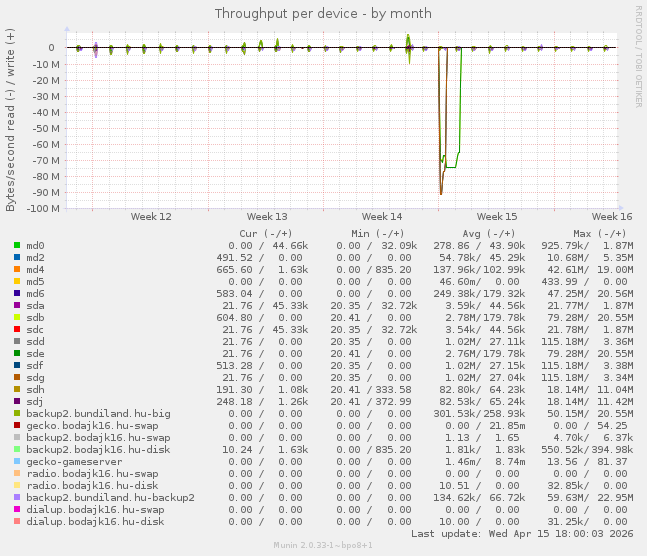
Task: Click the 'gecko-gameserver' legend label
Action: 74,461
